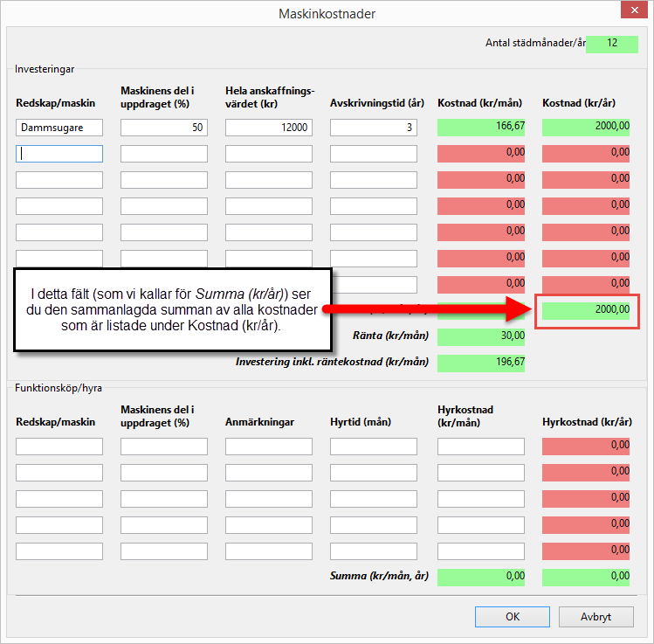Screen dimensions: 654x644
Task: Click the first Anmärkningar input field
Action: pos(269,447)
